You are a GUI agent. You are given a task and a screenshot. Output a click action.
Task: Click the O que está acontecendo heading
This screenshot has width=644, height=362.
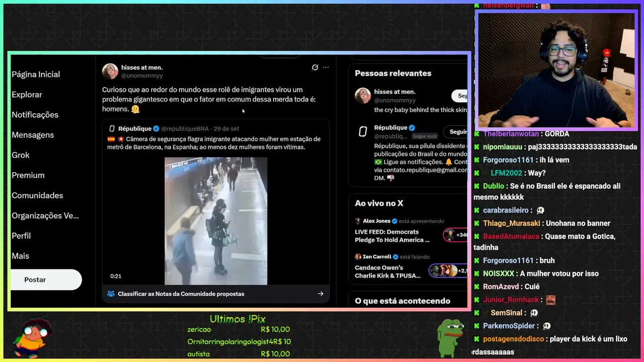click(x=403, y=301)
